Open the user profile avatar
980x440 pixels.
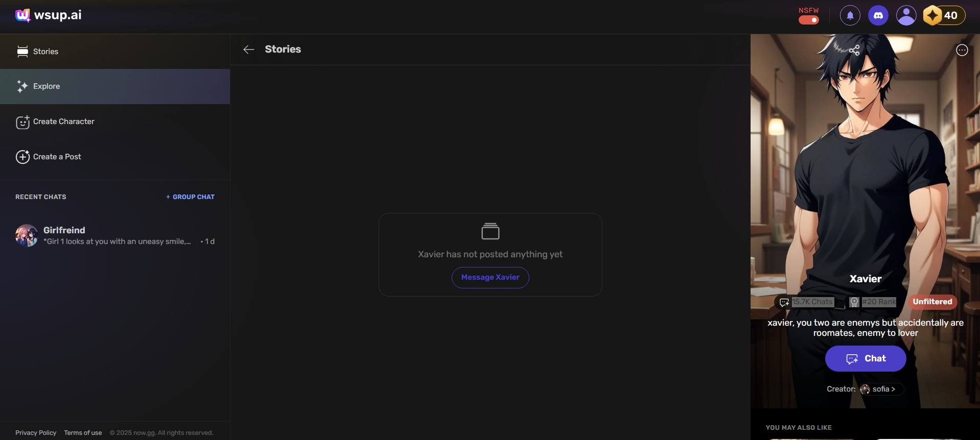[x=906, y=15]
